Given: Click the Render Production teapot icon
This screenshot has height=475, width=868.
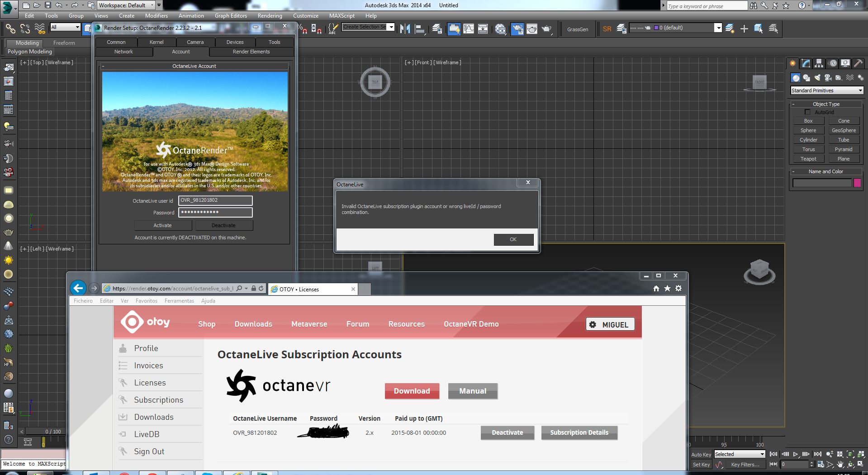Looking at the screenshot, I should pos(547,29).
